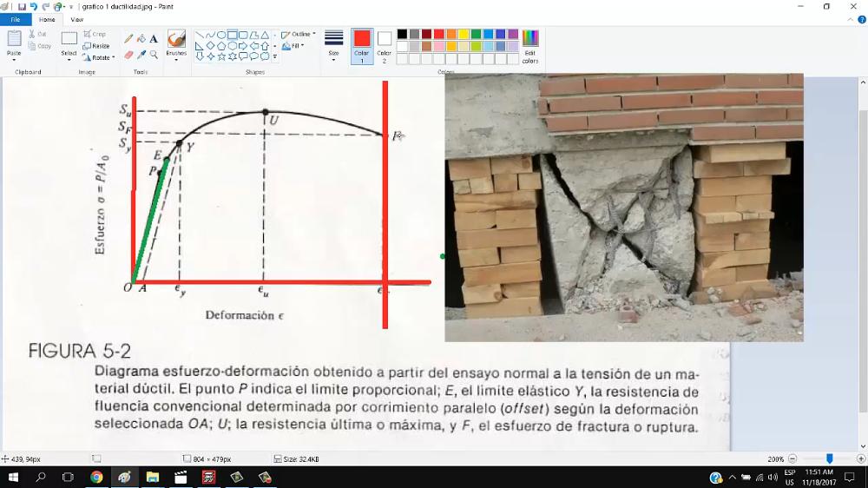Select the Fill with color bucket tool
The width and height of the screenshot is (868, 488).
[x=141, y=38]
